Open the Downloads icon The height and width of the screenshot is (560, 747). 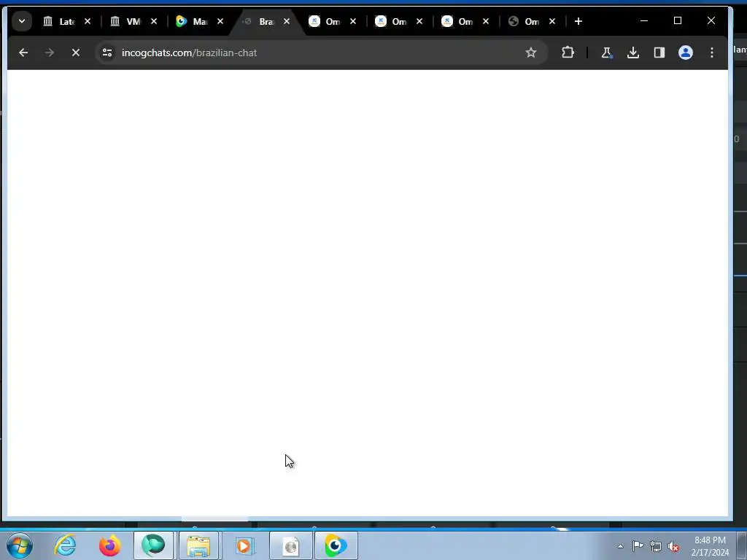[x=632, y=52]
